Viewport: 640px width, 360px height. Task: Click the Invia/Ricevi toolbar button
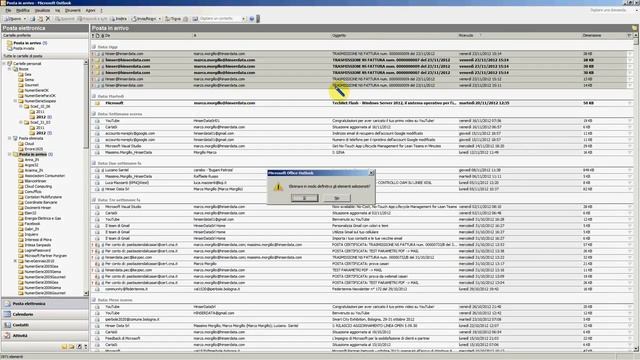click(x=144, y=19)
